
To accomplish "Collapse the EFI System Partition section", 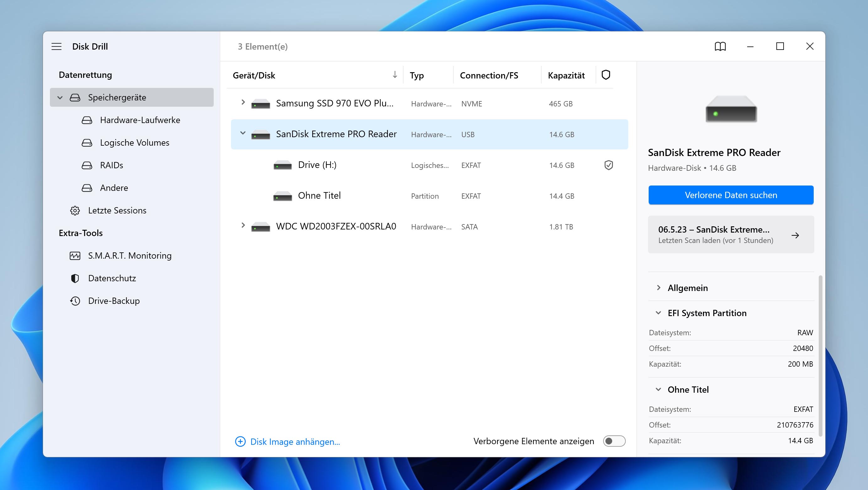I will (658, 313).
